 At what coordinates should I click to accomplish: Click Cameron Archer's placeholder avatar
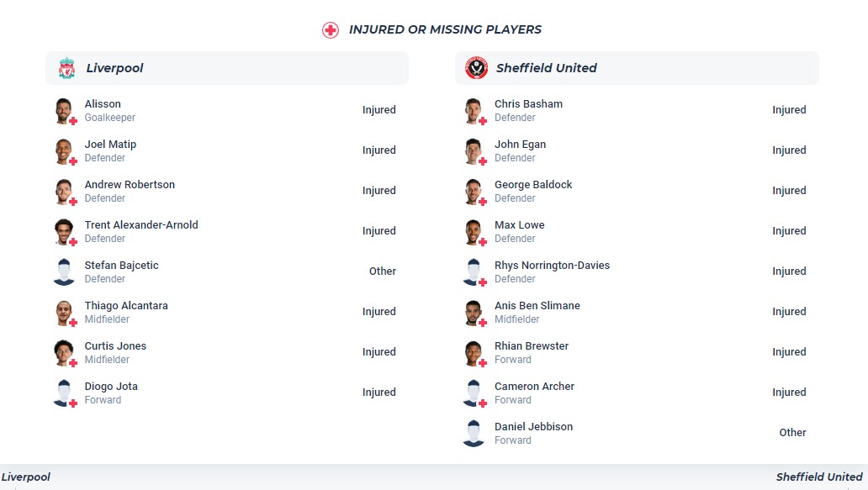474,393
